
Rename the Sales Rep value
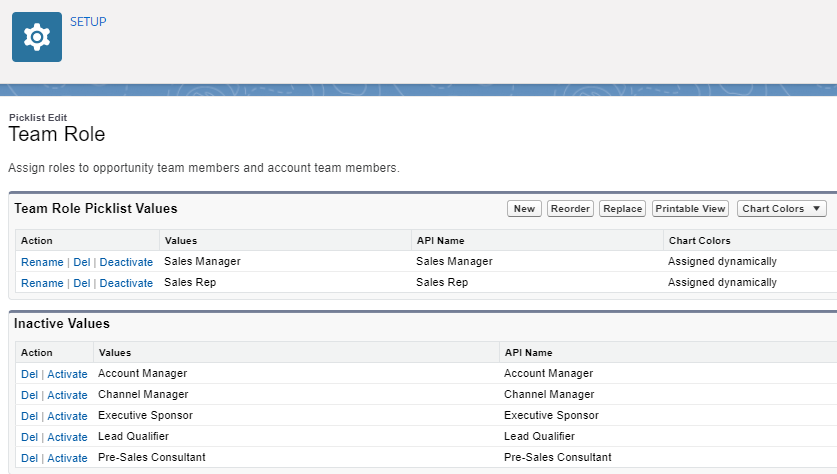[x=42, y=283]
